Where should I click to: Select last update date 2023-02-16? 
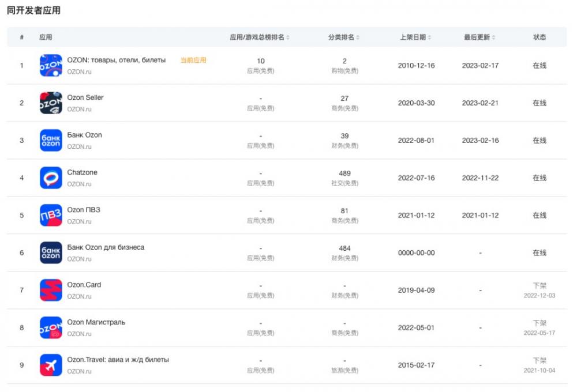pyautogui.click(x=480, y=141)
